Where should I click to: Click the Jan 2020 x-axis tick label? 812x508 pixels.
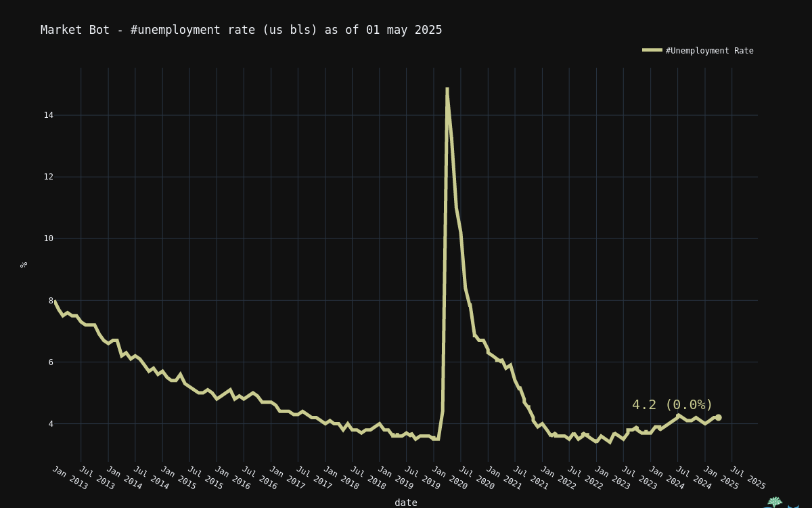[x=449, y=478]
